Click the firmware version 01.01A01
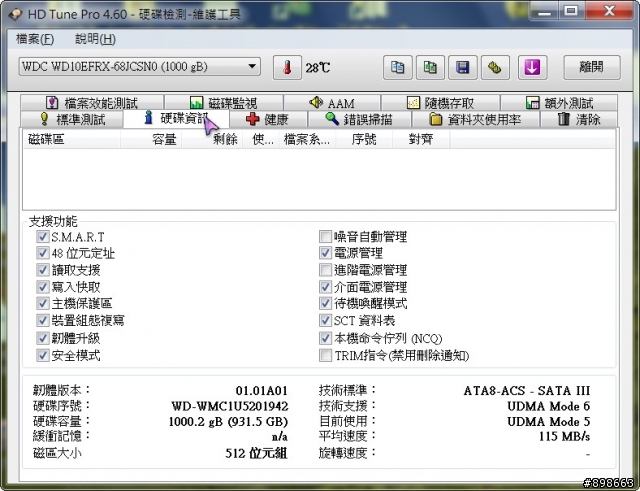The width and height of the screenshot is (640, 491). point(262,391)
